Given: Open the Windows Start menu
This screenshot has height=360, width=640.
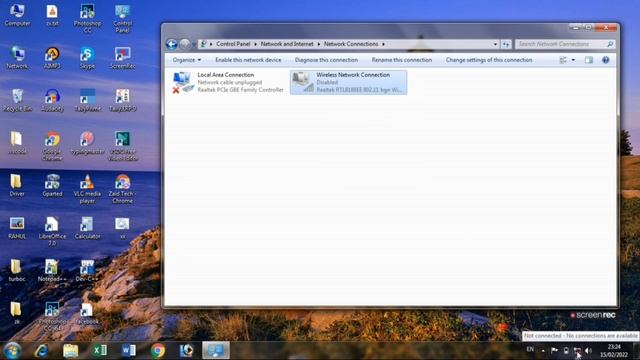Looking at the screenshot, I should point(12,351).
